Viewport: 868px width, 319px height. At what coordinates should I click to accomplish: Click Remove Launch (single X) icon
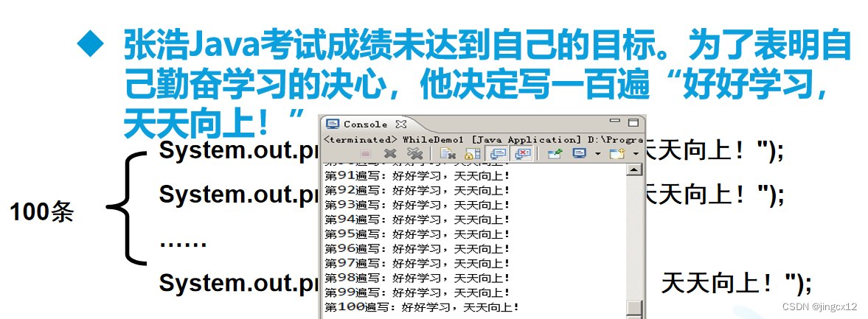390,153
